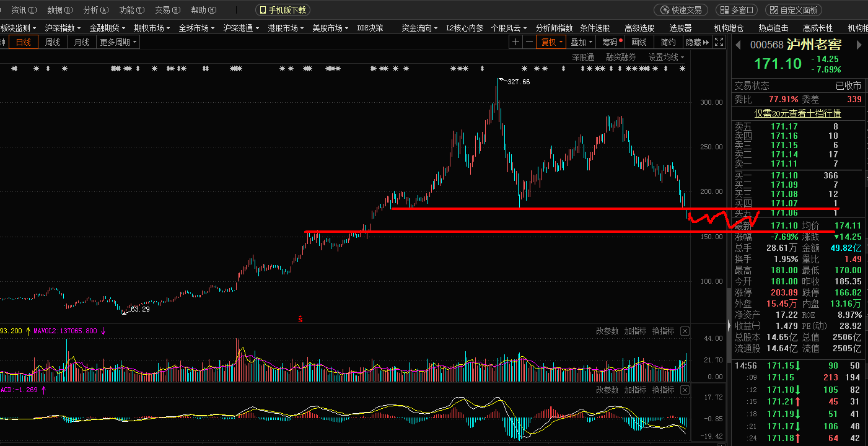Open the 更多周期 period dropdown
The image size is (868, 446).
point(118,42)
